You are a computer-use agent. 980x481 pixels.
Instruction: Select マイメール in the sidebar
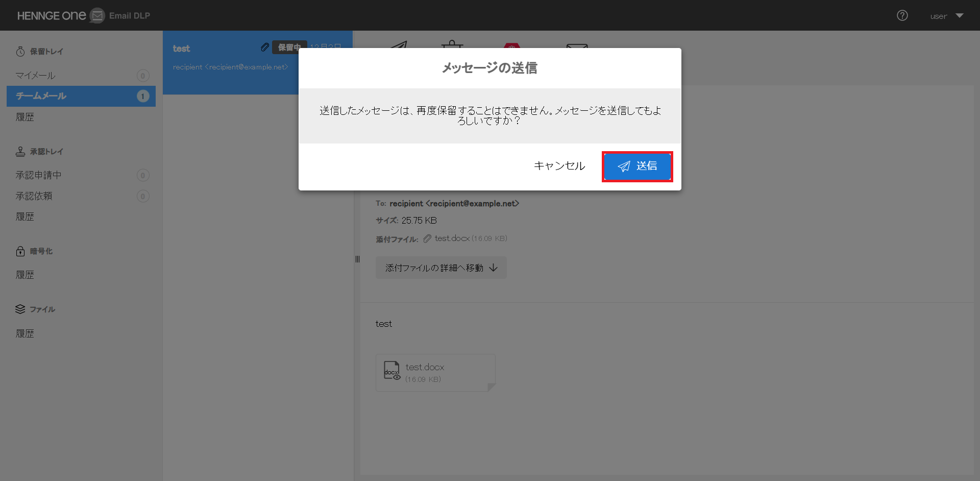click(81, 76)
